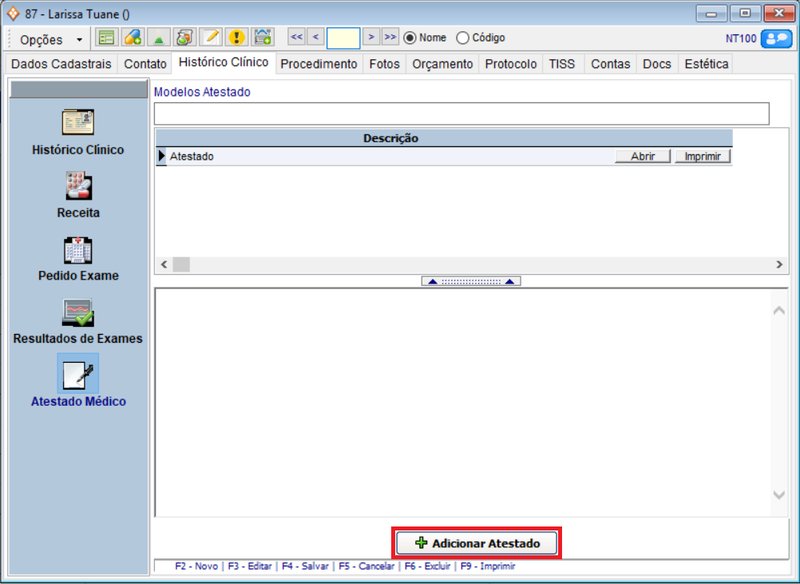Click the blue users icon beside NT100

click(x=775, y=38)
